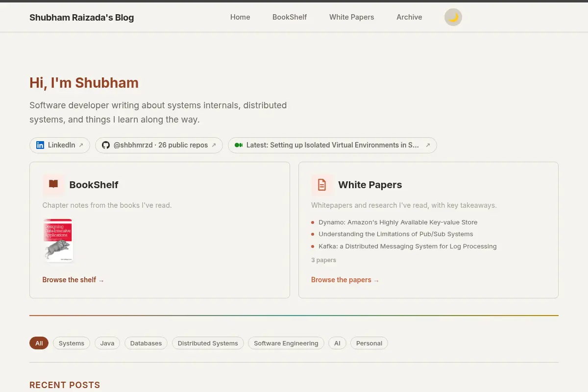Click the Medium logo icon

pos(239,145)
